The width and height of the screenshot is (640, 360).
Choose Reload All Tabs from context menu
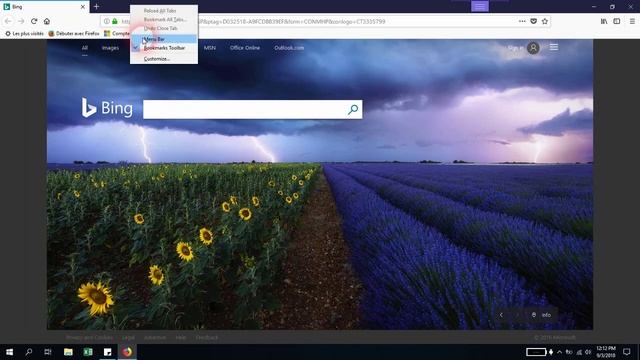pyautogui.click(x=164, y=11)
